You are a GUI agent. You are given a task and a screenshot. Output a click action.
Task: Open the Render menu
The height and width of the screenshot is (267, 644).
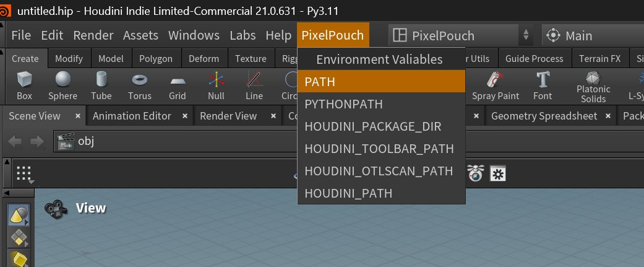click(x=93, y=35)
